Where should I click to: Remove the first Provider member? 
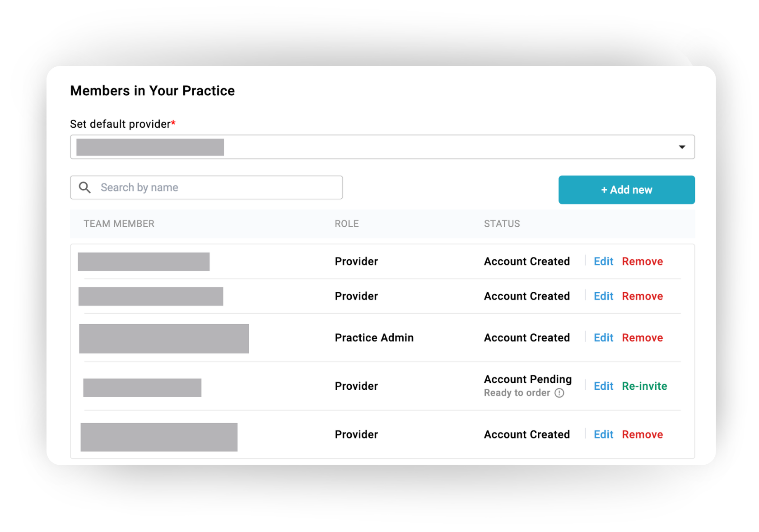pos(642,261)
